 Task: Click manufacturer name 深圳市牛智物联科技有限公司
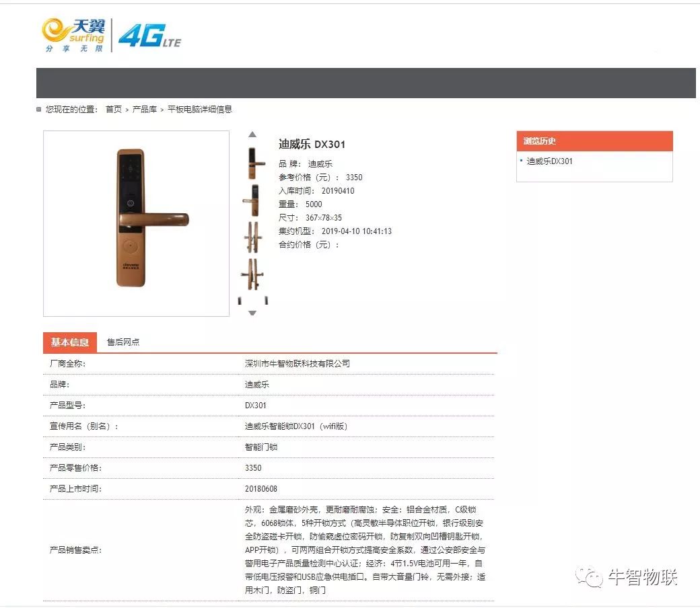pyautogui.click(x=297, y=364)
